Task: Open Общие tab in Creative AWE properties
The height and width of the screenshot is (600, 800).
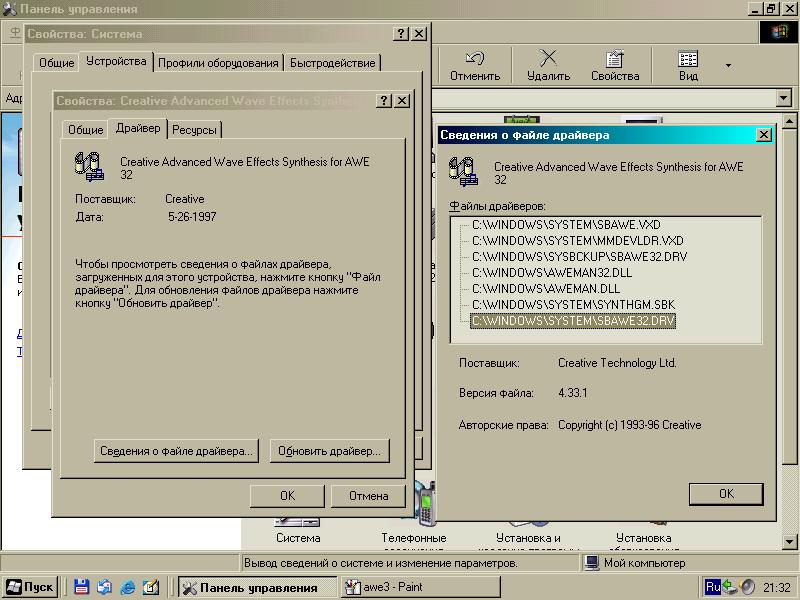Action: pos(85,130)
